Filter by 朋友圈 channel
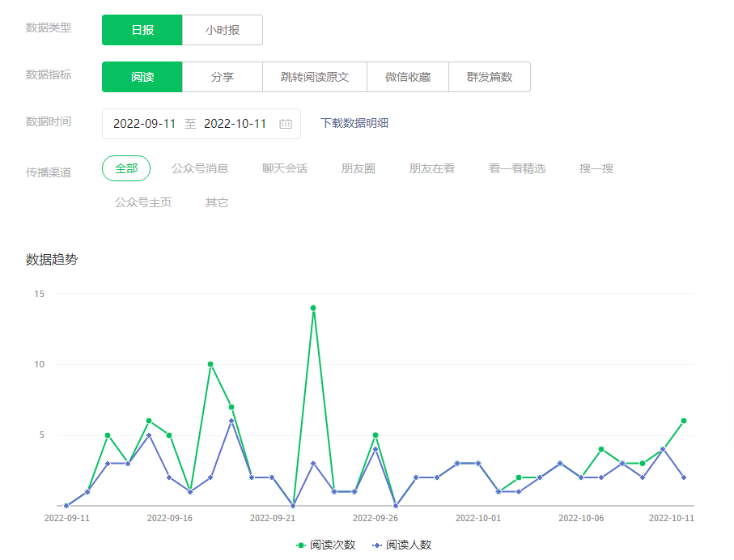Viewport: 734px width, 560px height. pyautogui.click(x=359, y=168)
